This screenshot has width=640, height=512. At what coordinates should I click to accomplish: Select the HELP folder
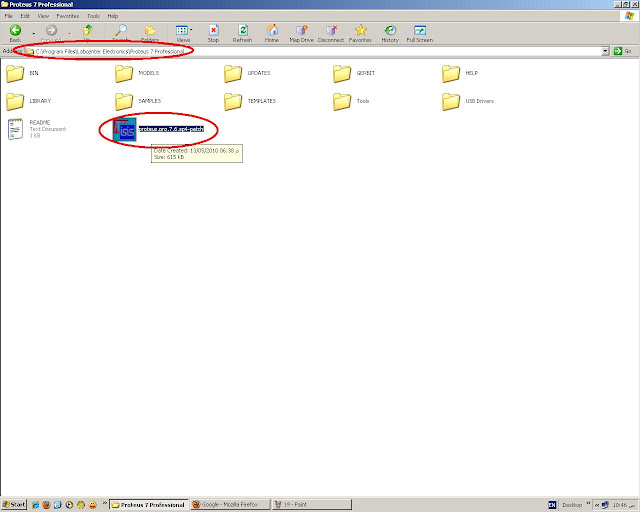[460, 73]
